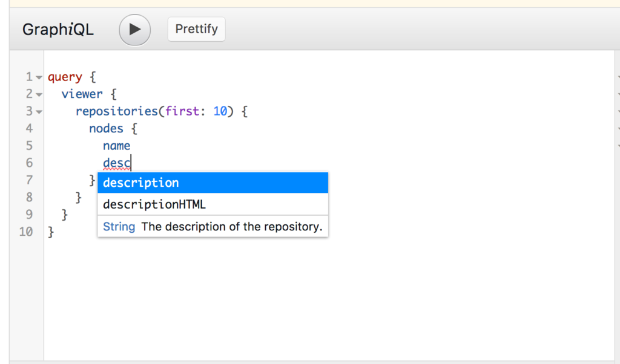Image resolution: width=620 pixels, height=364 pixels.
Task: Click the "nodes" field on line 4
Action: 106,129
